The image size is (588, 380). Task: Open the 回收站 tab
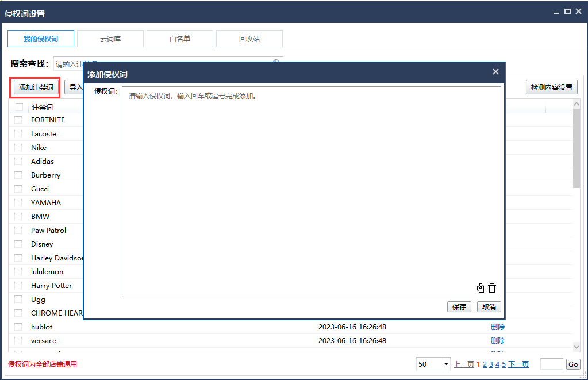coord(249,39)
